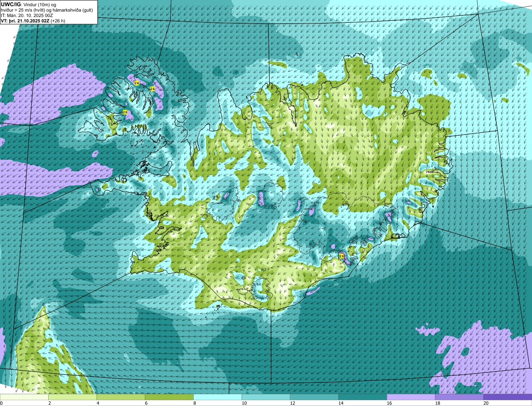
Task: Click the "VT: þri. 21.10.2025 02Z" valid time
Action: [25, 21]
